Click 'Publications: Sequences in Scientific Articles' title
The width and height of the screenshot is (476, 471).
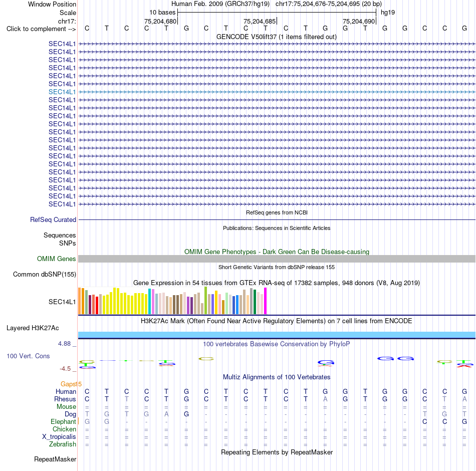(277, 228)
